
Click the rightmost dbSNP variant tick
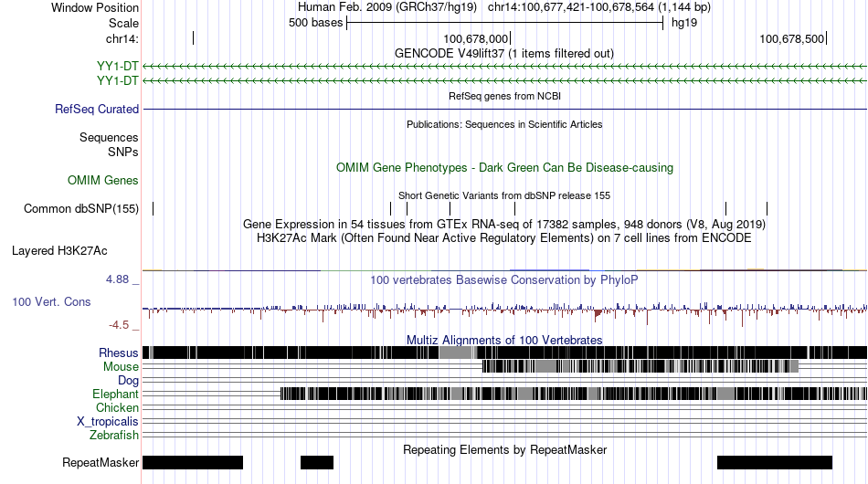767,208
